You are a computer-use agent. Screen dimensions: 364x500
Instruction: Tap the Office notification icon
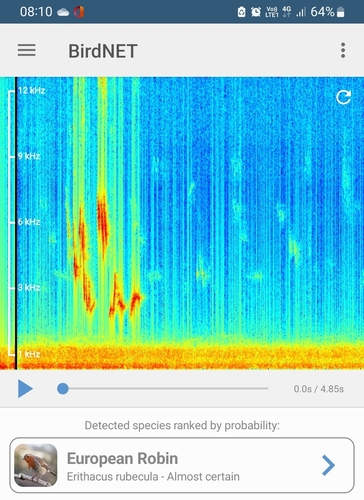[x=79, y=12]
